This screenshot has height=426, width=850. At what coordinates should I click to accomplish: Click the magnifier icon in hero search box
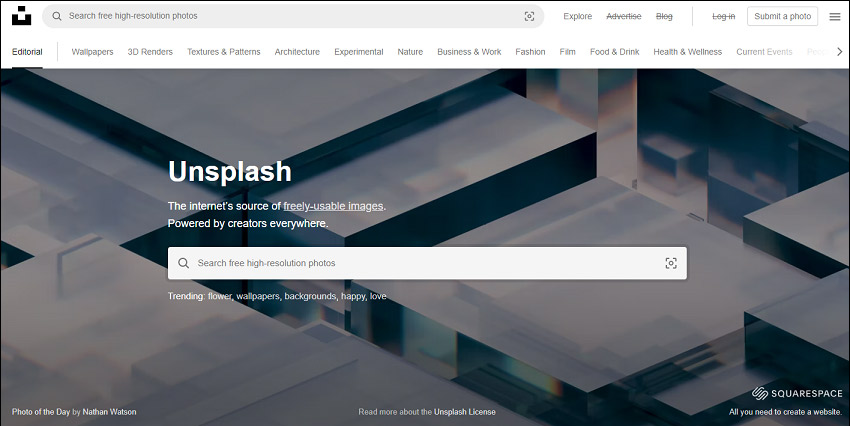pos(184,263)
